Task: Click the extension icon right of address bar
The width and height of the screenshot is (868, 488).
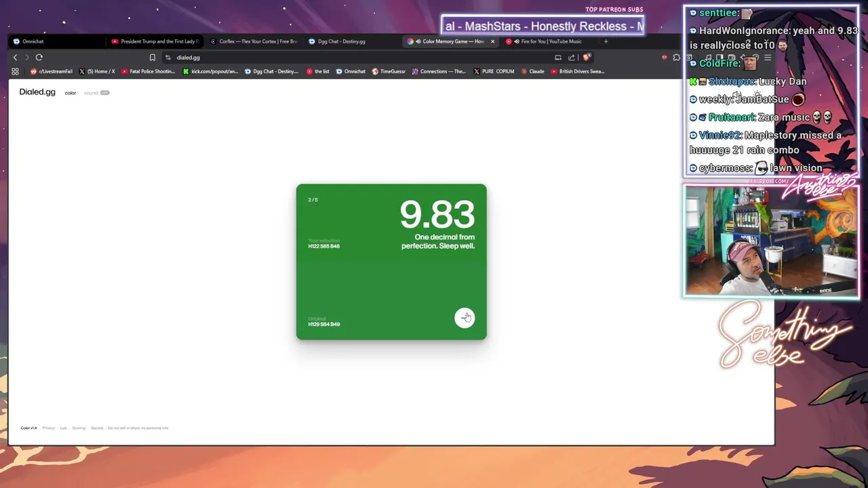Action: [x=676, y=58]
